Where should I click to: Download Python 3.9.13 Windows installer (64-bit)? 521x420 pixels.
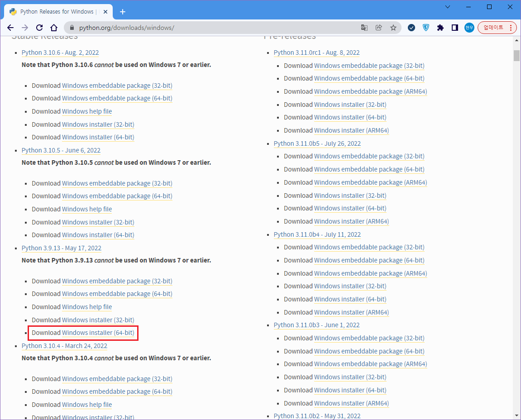click(98, 333)
